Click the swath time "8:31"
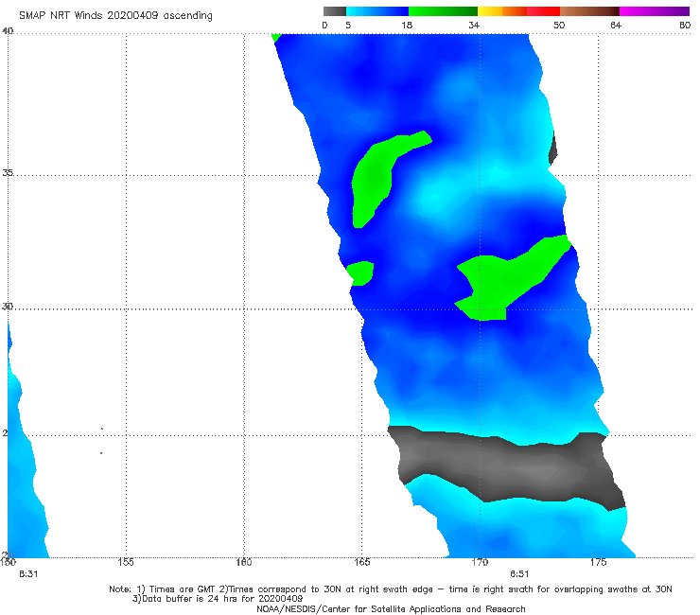 click(28, 574)
